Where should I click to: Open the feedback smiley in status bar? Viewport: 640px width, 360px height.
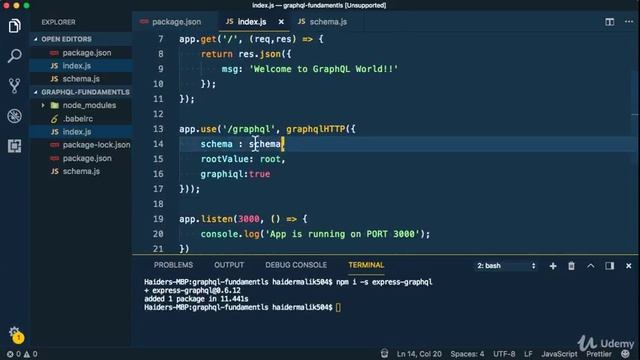tap(625, 354)
